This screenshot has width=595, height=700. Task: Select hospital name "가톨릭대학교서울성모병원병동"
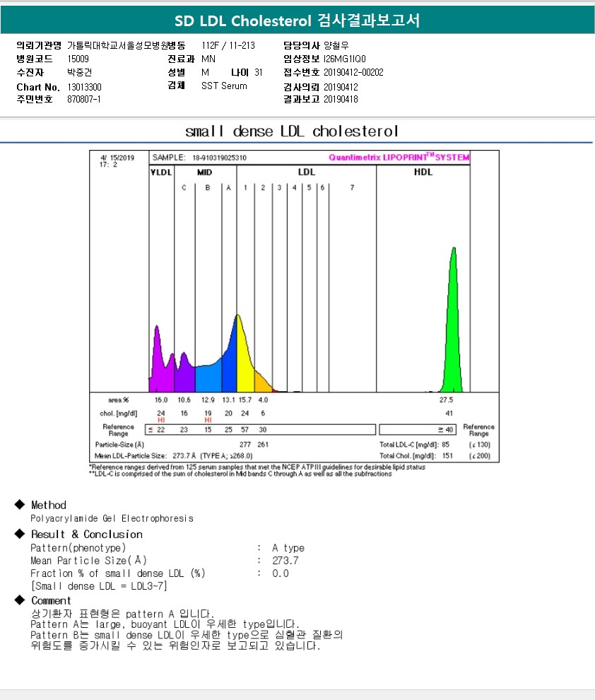tap(126, 45)
